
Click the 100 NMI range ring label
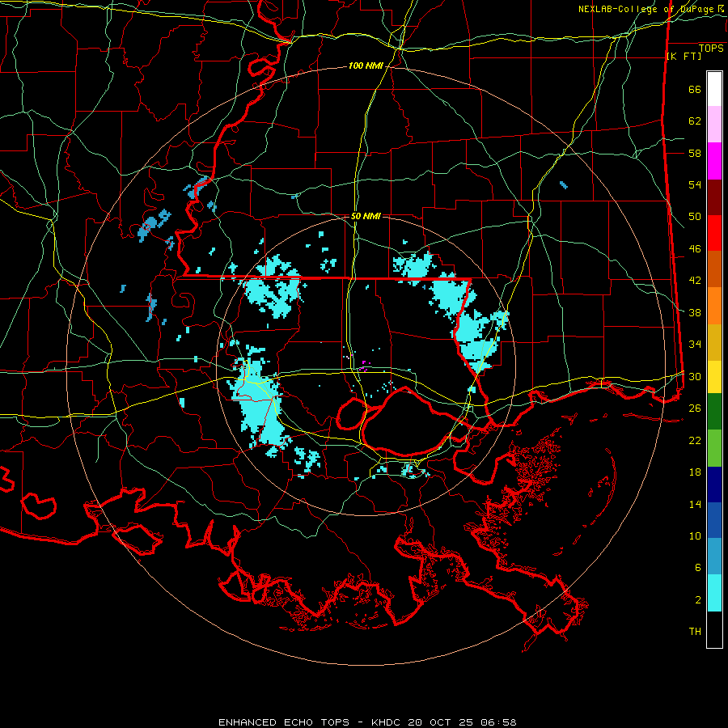(366, 66)
